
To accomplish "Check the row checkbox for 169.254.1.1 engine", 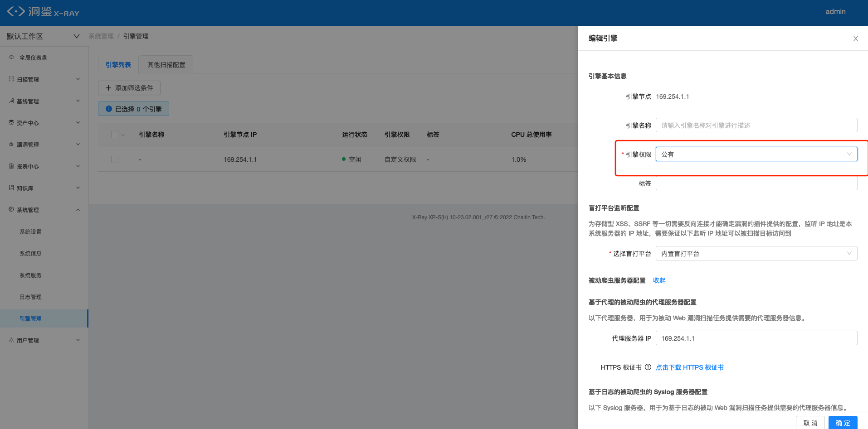I will tap(115, 159).
